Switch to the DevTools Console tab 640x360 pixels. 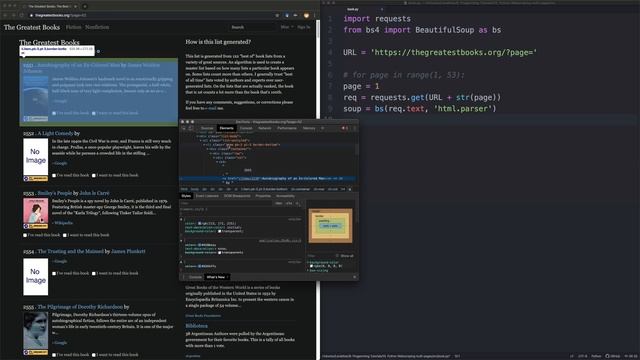pyautogui.click(x=246, y=128)
